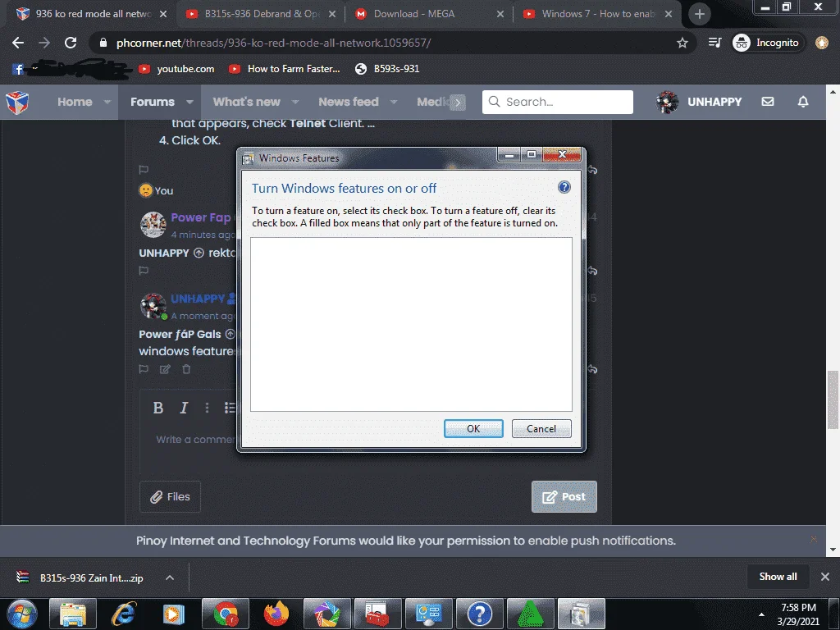Open the Control Panel taskbar icon

pos(428,614)
